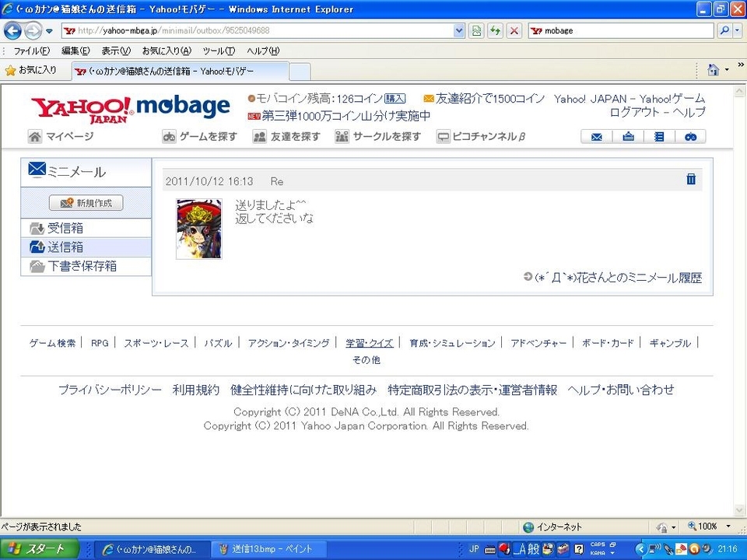Click the 購入 coin purchase button

[395, 99]
